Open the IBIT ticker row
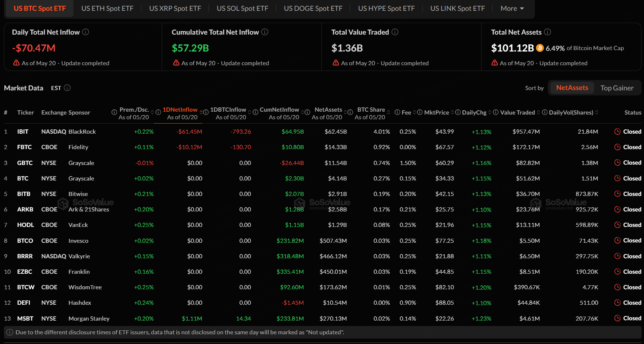Viewport: 644px width, 344px height. pyautogui.click(x=322, y=131)
